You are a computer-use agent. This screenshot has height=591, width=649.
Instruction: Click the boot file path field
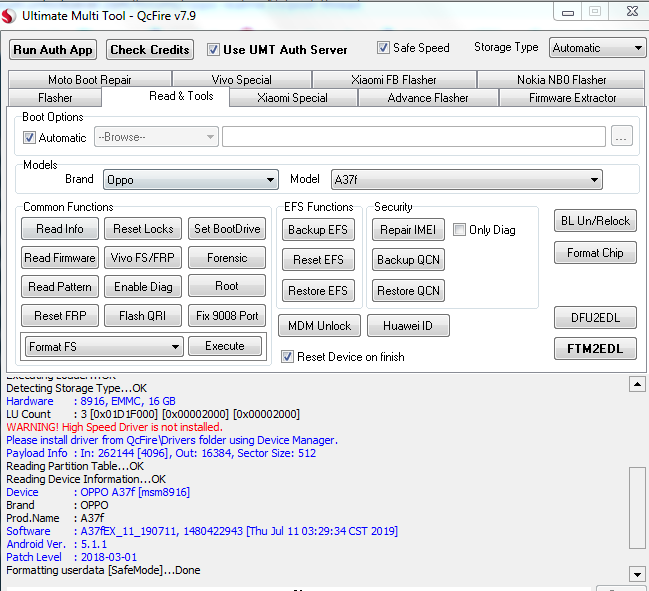coord(414,137)
